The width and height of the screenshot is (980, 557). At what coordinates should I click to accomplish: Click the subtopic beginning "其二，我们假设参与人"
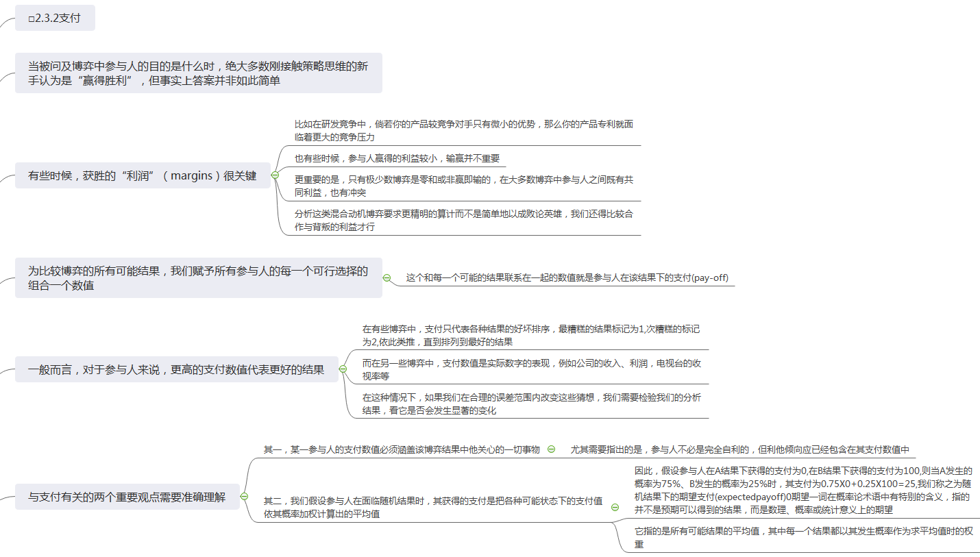[433, 508]
